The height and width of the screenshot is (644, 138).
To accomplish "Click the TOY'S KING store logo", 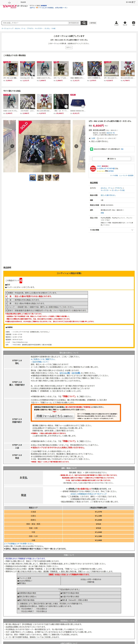I will pos(93,169).
